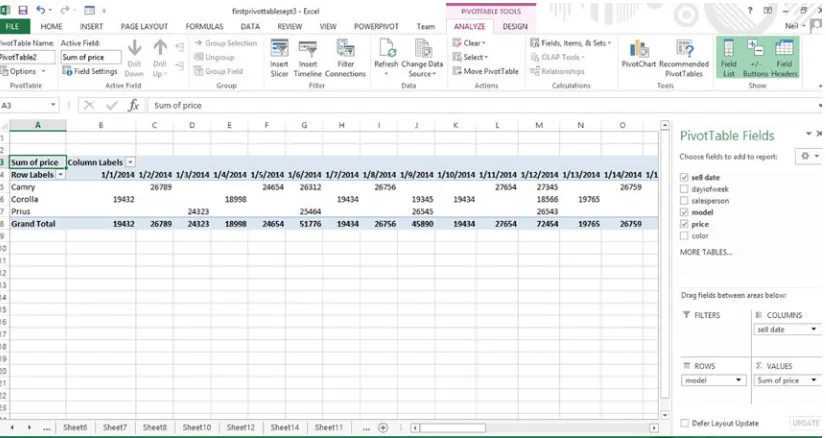Click MORE TABLES... link
Screen dimensions: 826x438
coord(706,252)
